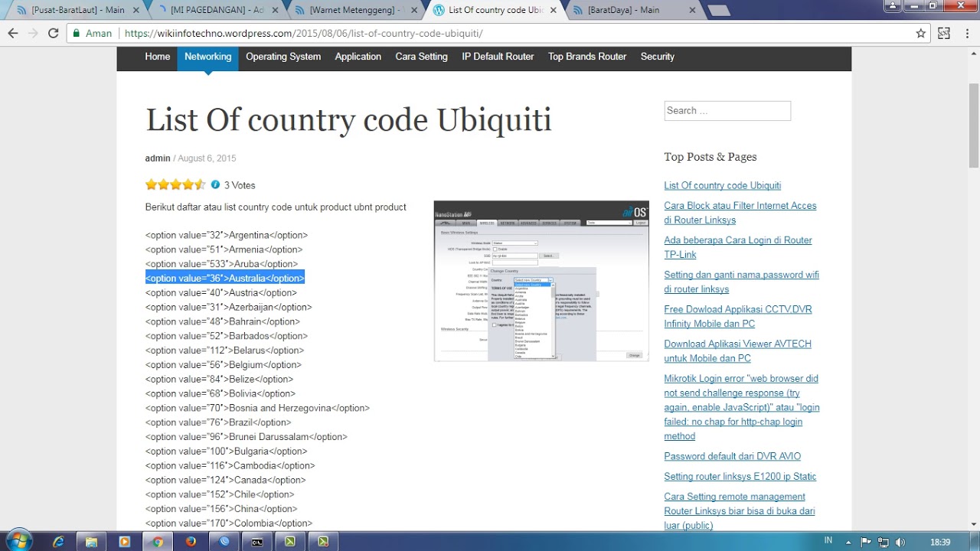This screenshot has height=551, width=980.
Task: Bookmark this page with the star
Action: (x=921, y=34)
